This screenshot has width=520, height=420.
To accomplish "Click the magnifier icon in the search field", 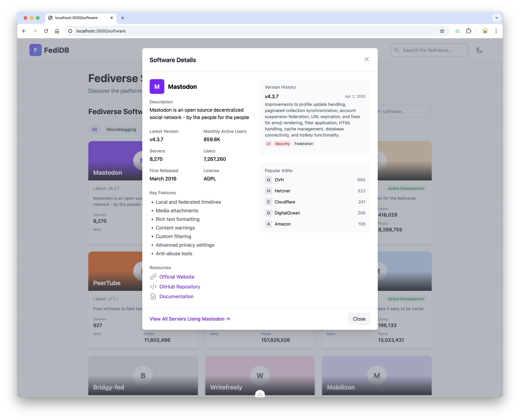I will (x=396, y=50).
